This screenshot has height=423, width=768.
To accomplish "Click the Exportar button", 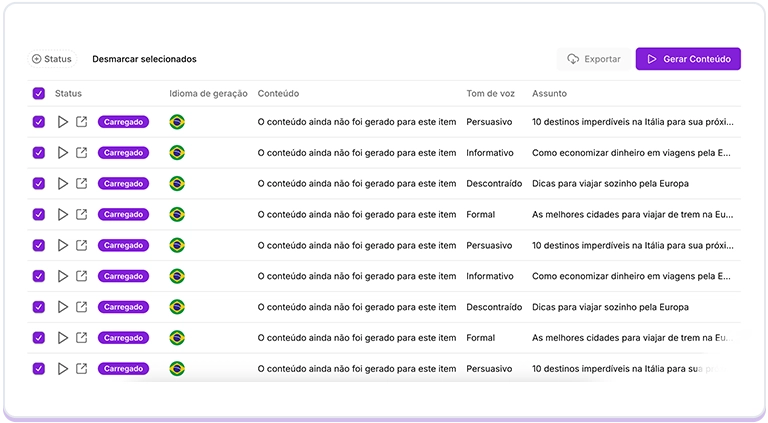I will coord(594,59).
